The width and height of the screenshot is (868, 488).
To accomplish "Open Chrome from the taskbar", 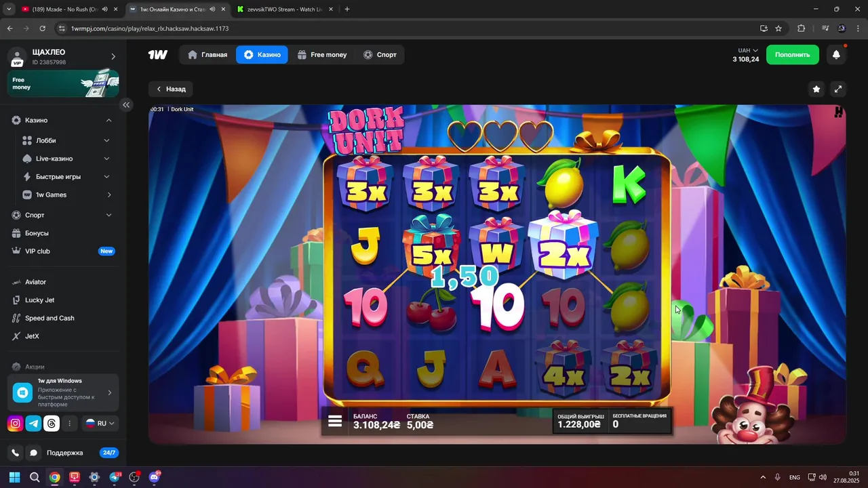I will [54, 477].
